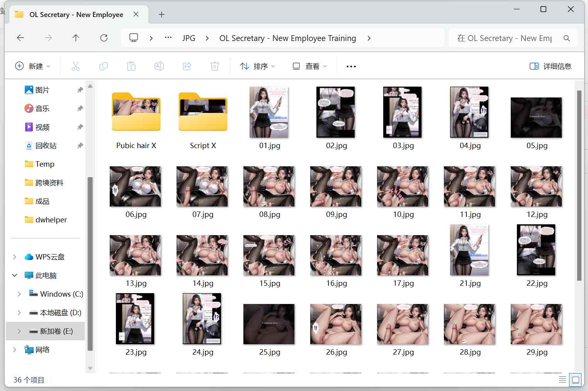588x391 pixels.
Task: Go back using the back arrow
Action: coord(20,38)
